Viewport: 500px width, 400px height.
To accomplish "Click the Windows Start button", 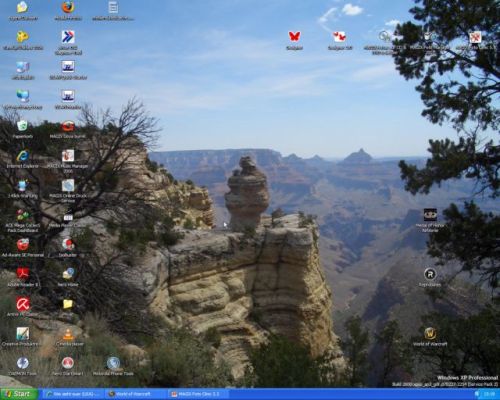I will tap(19, 394).
